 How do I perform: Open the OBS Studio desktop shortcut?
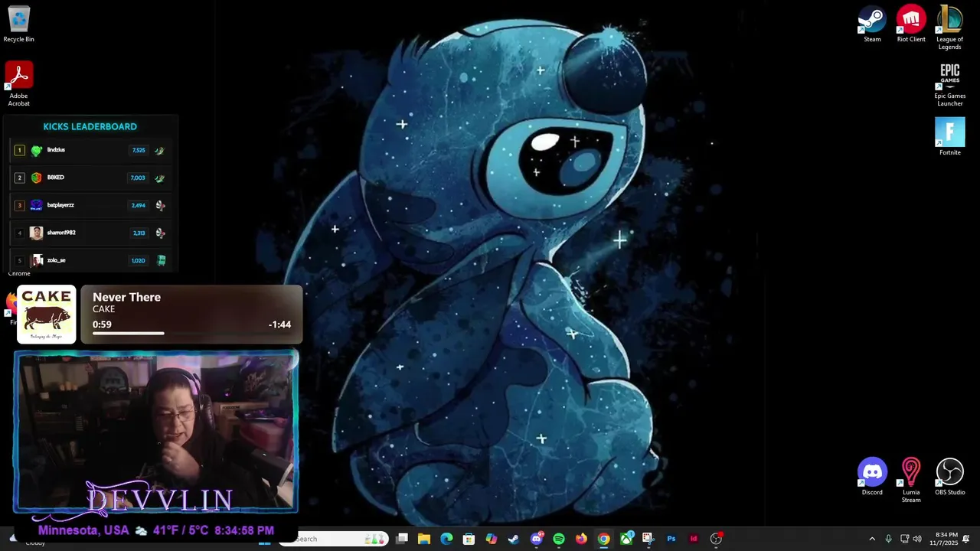coord(950,477)
